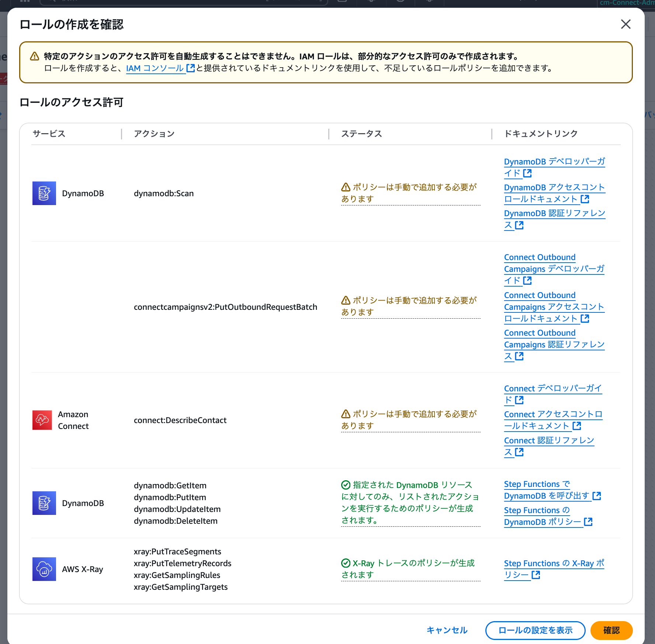Image resolution: width=655 pixels, height=644 pixels.
Task: Click the warning triangle icon in the banner
Action: (34, 56)
